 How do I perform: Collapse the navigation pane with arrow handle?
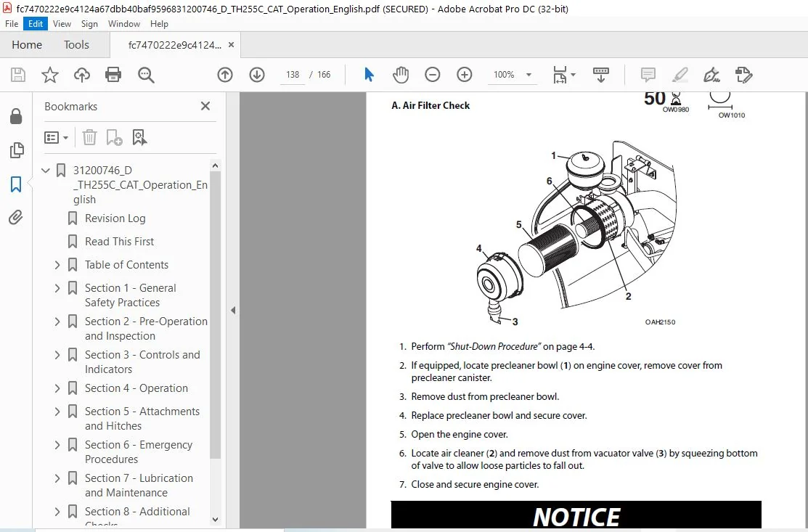click(233, 310)
